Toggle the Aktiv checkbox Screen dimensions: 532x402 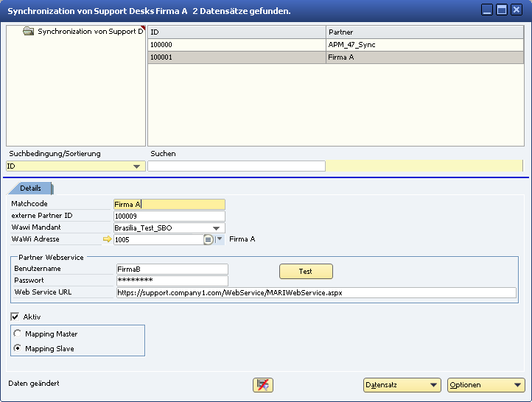[15, 317]
